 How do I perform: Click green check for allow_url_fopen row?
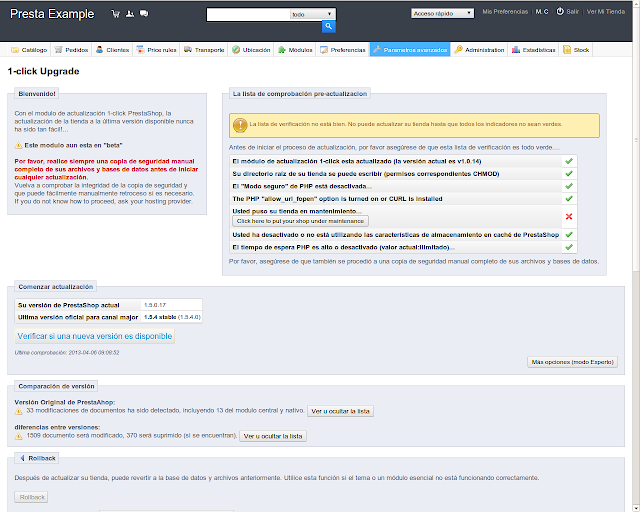point(569,199)
